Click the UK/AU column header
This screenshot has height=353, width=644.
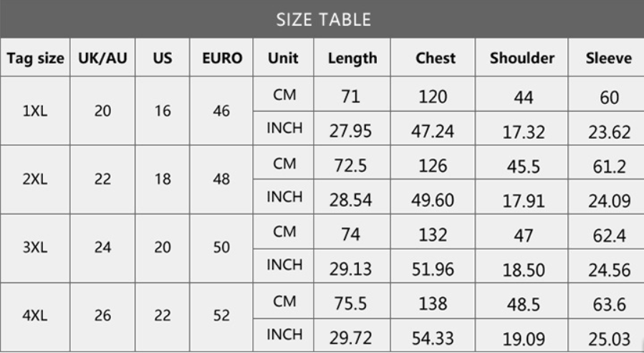click(102, 59)
